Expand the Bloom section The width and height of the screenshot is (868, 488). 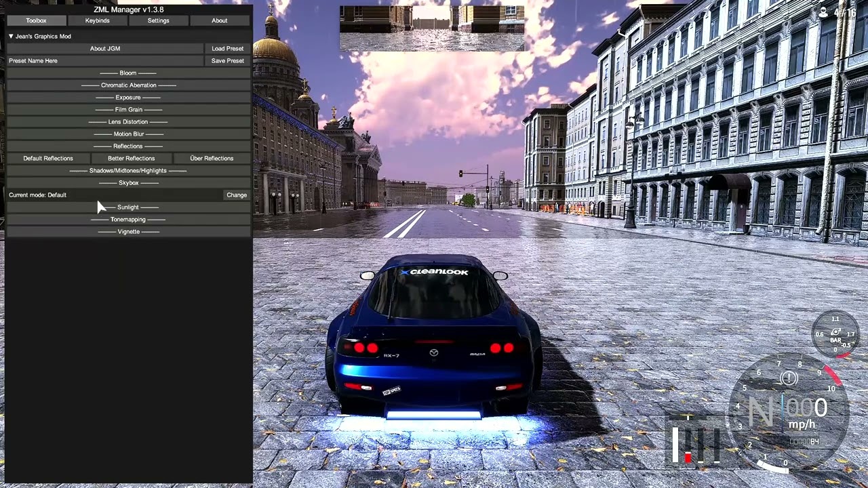coord(128,73)
